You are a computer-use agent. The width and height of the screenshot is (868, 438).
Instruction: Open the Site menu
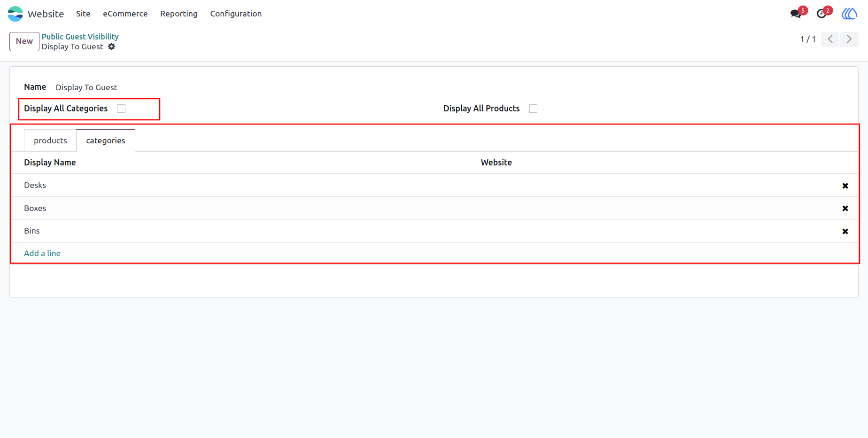(83, 14)
